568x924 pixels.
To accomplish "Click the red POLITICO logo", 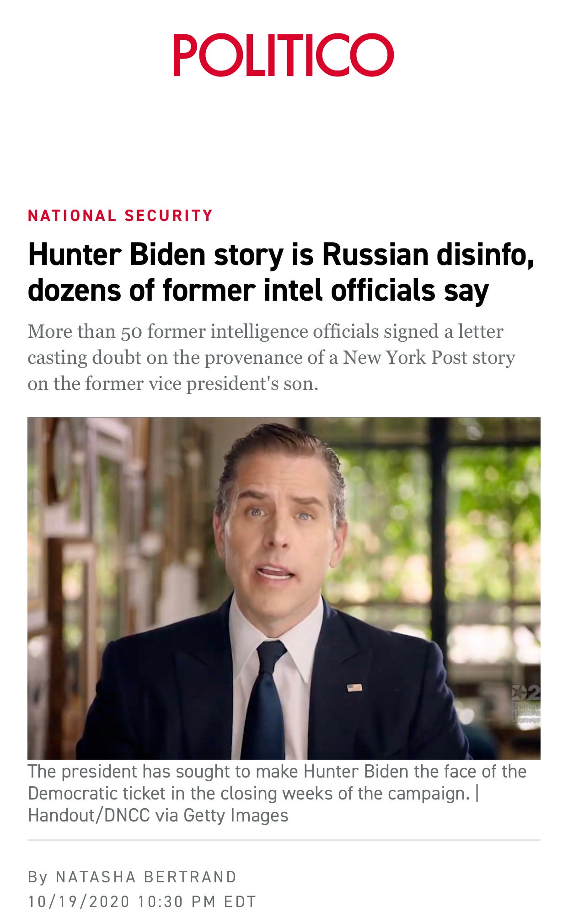I will (284, 55).
